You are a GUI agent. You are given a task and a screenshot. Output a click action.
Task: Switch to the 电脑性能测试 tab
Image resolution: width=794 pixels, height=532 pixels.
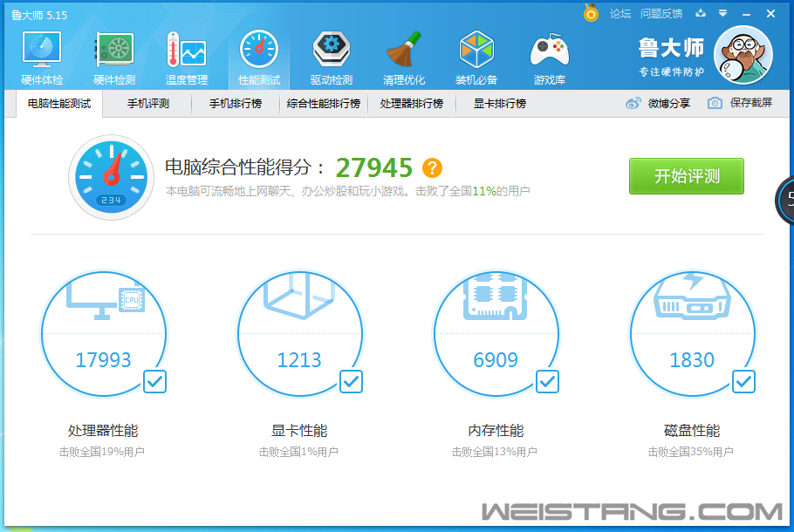pyautogui.click(x=59, y=104)
